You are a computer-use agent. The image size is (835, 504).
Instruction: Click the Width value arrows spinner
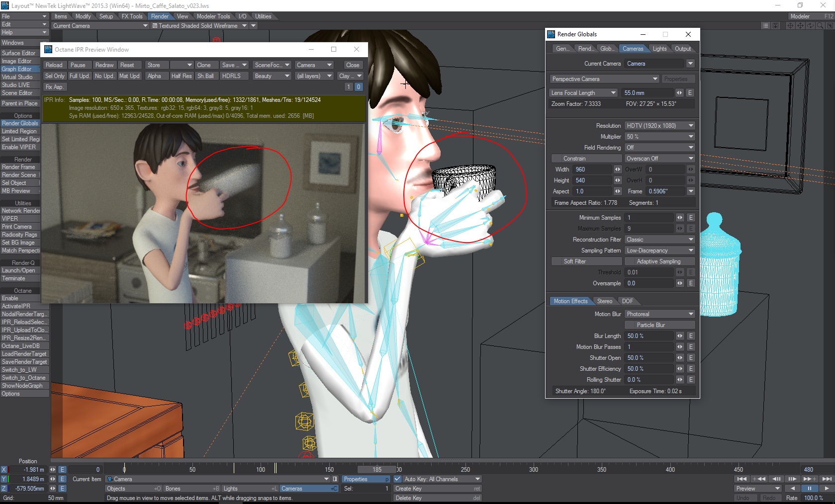[618, 169]
